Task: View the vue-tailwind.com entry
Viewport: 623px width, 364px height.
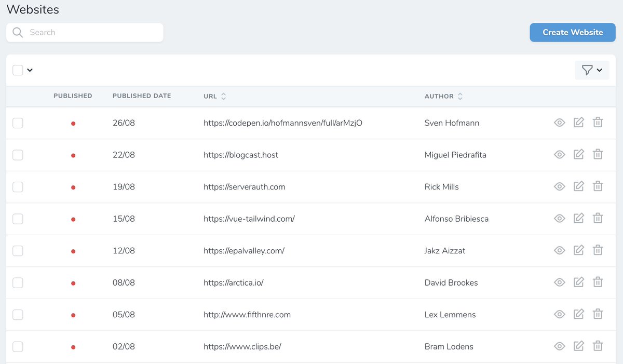Action: (x=559, y=219)
